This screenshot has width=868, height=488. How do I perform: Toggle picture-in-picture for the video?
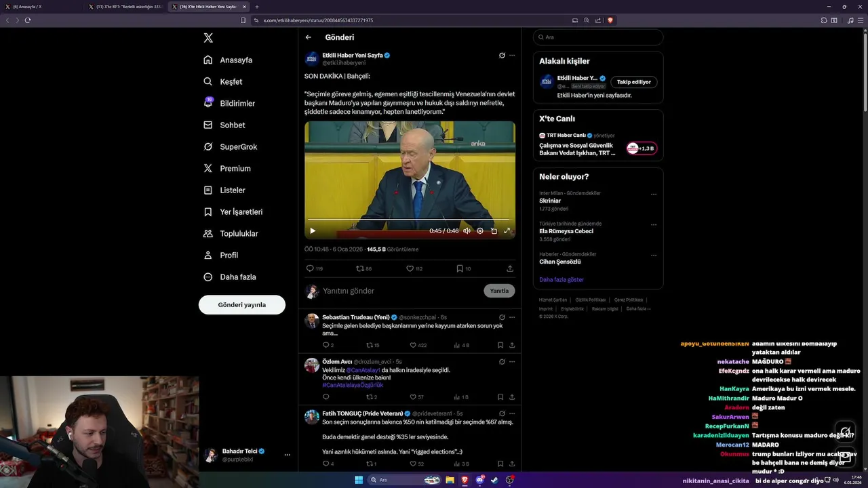pos(494,230)
